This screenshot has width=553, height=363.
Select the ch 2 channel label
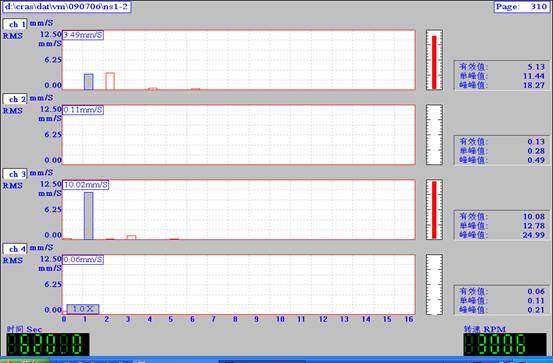click(x=15, y=99)
